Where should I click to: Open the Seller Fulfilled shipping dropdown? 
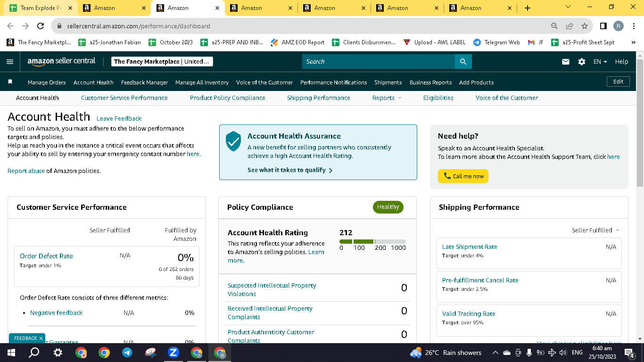pos(595,230)
